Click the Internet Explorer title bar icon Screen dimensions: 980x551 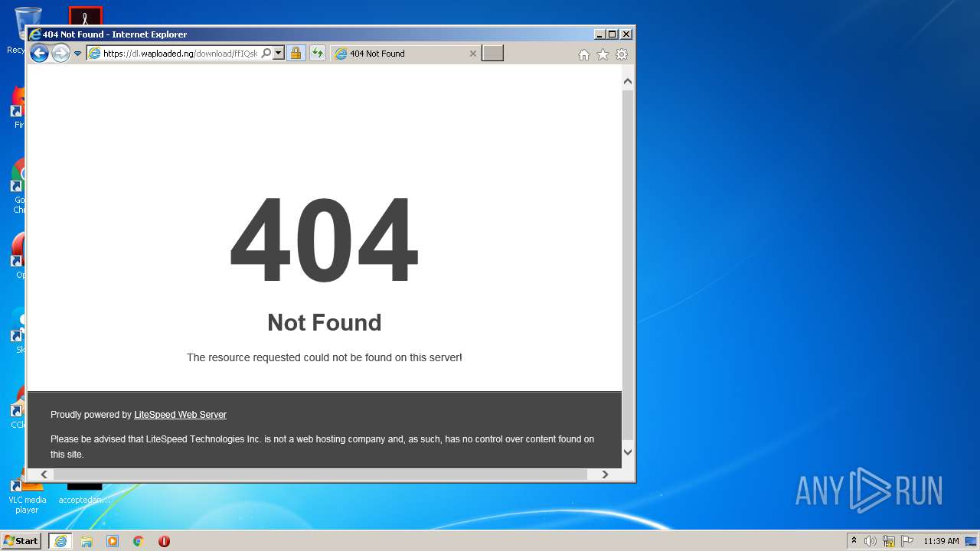click(34, 34)
